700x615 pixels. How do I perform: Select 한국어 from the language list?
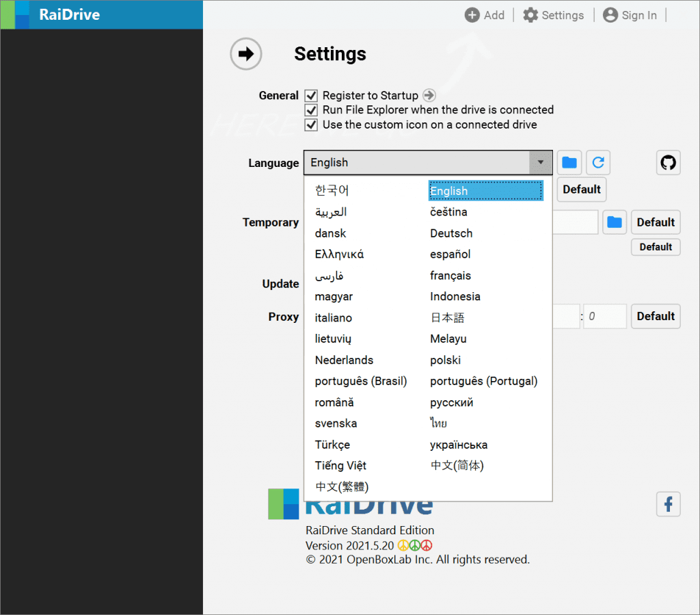point(332,191)
